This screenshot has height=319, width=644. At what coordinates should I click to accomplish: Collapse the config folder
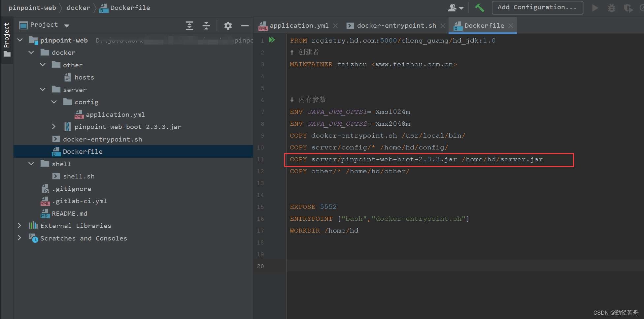click(x=54, y=102)
